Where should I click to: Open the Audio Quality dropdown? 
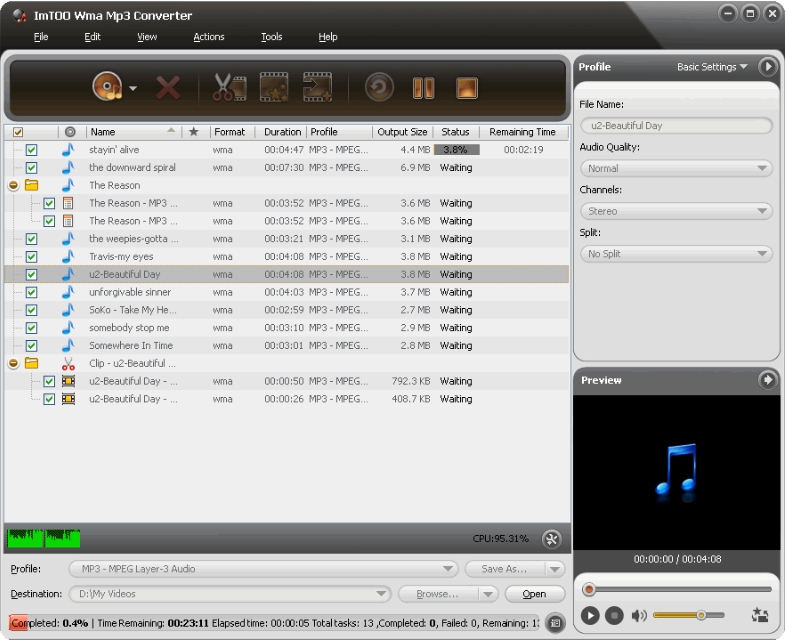[x=676, y=169]
